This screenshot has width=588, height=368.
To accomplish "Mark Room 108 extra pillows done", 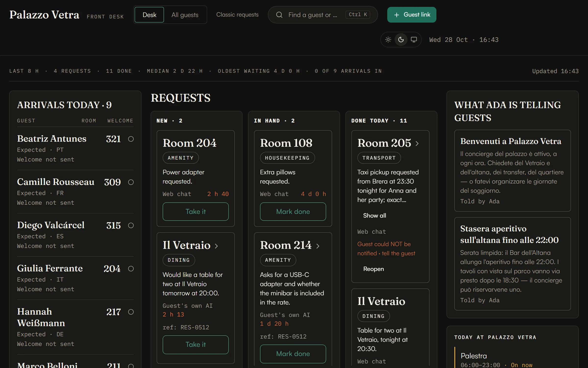I will (293, 211).
